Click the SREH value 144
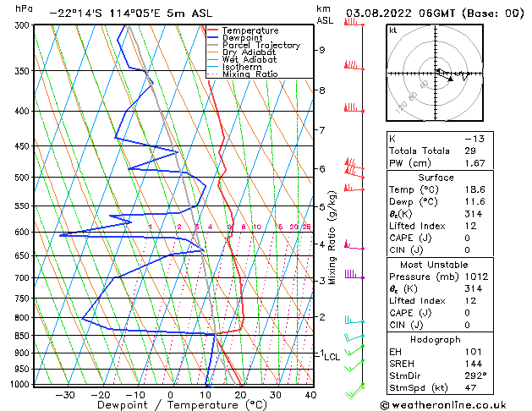This screenshot has width=532, height=411. [474, 364]
